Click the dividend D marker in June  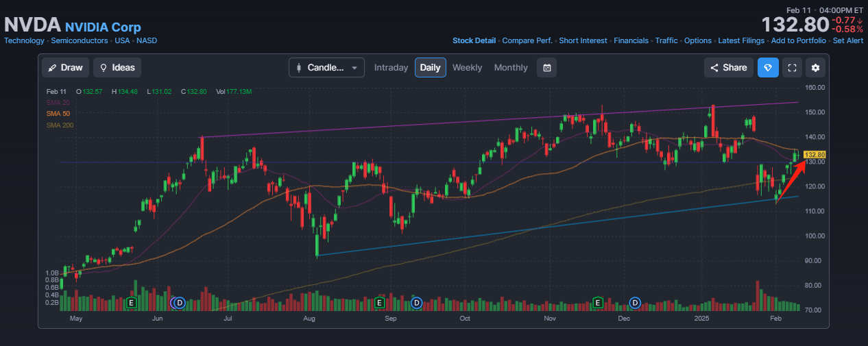click(179, 301)
